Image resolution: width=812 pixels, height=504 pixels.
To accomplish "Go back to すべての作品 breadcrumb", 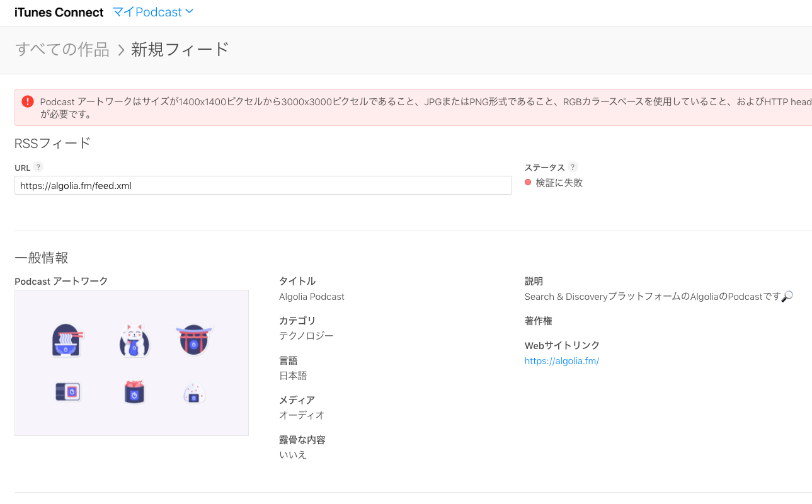I will [62, 50].
